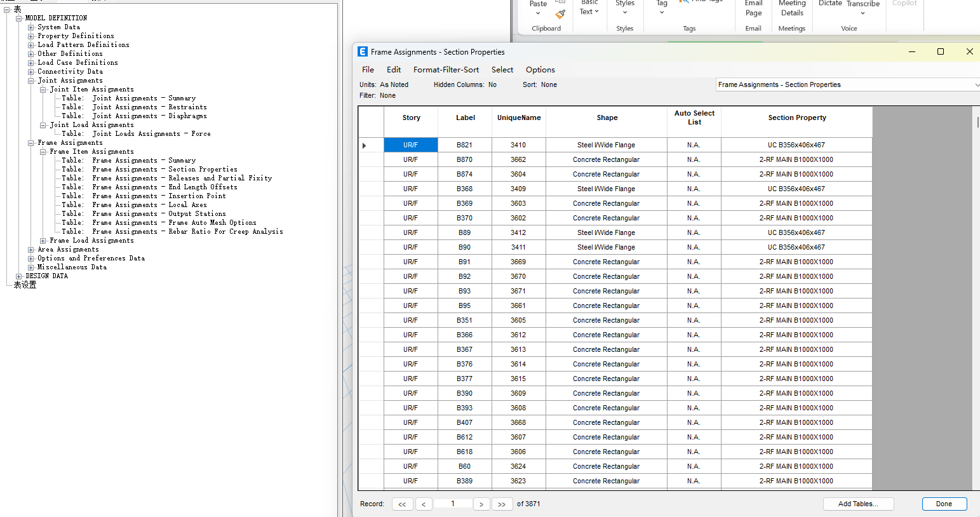The image size is (980, 517).
Task: Go to the next record button
Action: click(481, 504)
